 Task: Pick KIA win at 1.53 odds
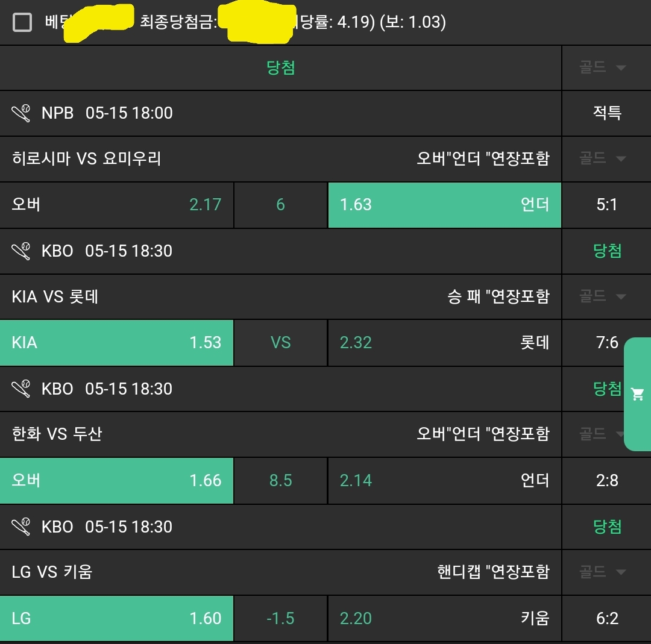116,343
